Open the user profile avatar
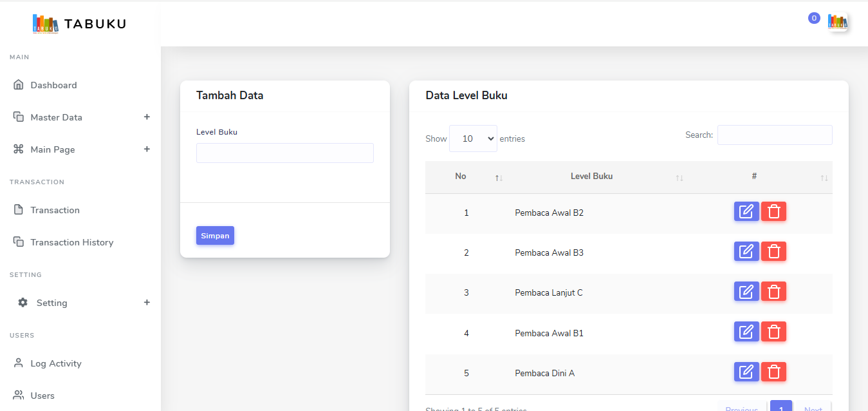Screen dimensions: 868x411 tap(837, 23)
